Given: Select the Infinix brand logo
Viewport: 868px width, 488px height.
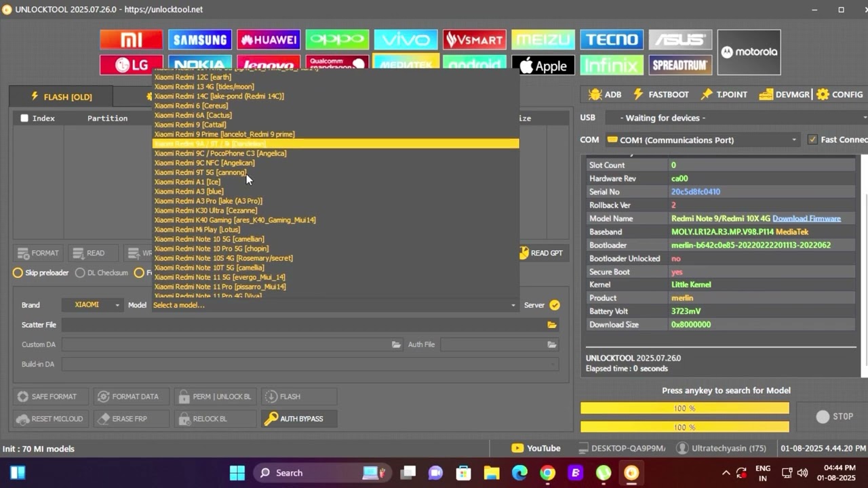Looking at the screenshot, I should (612, 65).
